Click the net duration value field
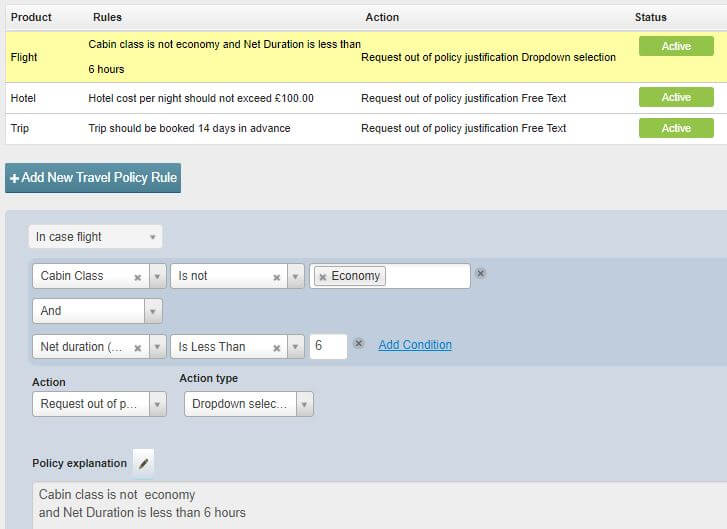This screenshot has width=727, height=529. click(328, 346)
